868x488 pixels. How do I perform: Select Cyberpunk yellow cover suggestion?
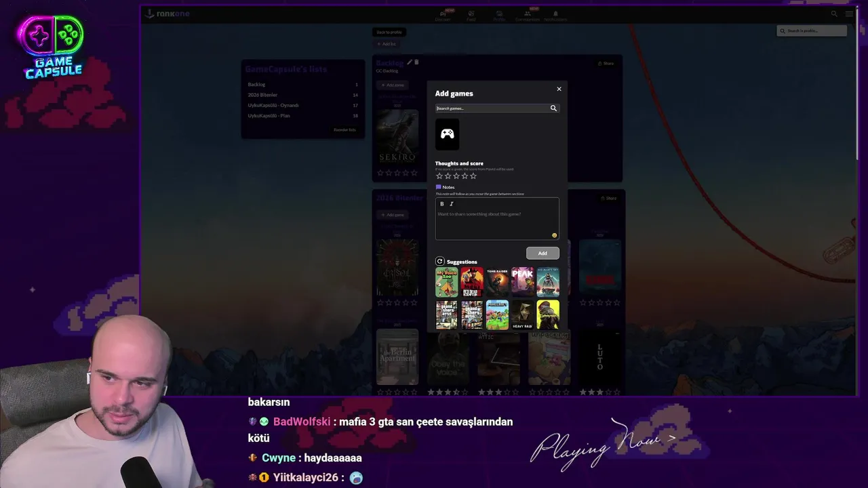[x=548, y=314]
